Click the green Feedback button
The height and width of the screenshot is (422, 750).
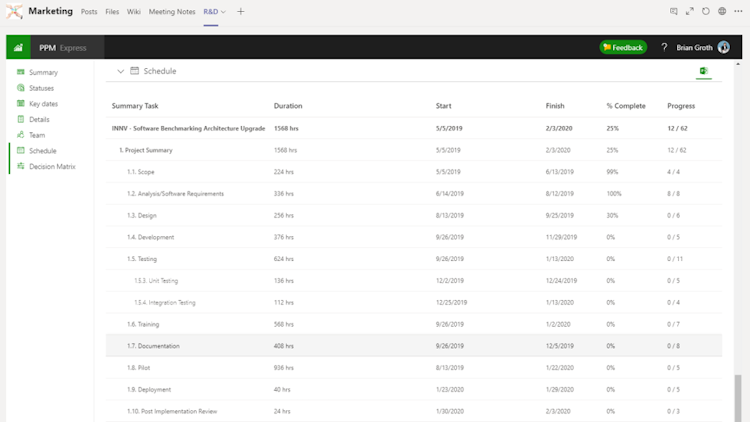[x=623, y=47]
